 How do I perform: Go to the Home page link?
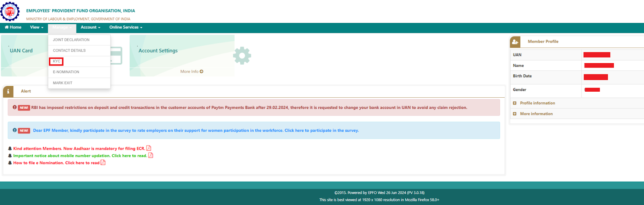(13, 27)
